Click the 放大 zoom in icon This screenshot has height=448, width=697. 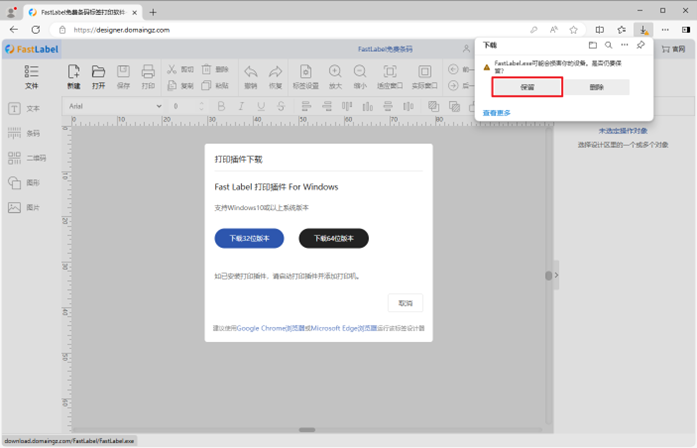(x=335, y=76)
